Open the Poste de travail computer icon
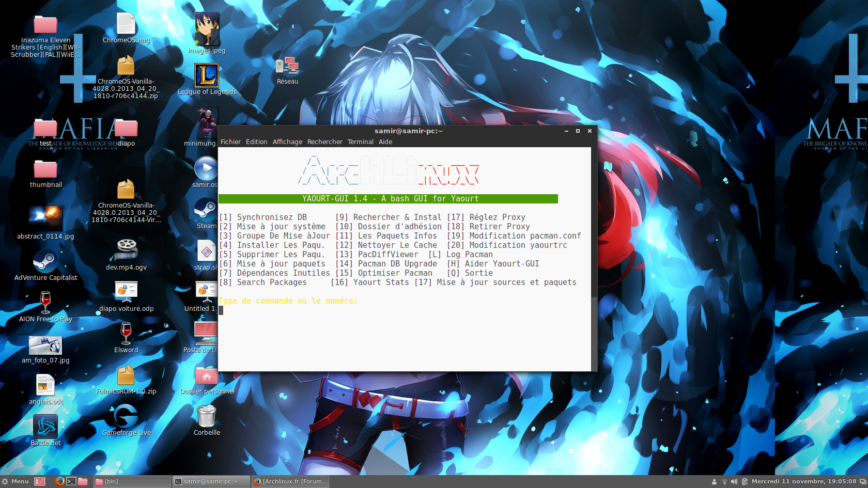The height and width of the screenshot is (488, 868). [206, 334]
